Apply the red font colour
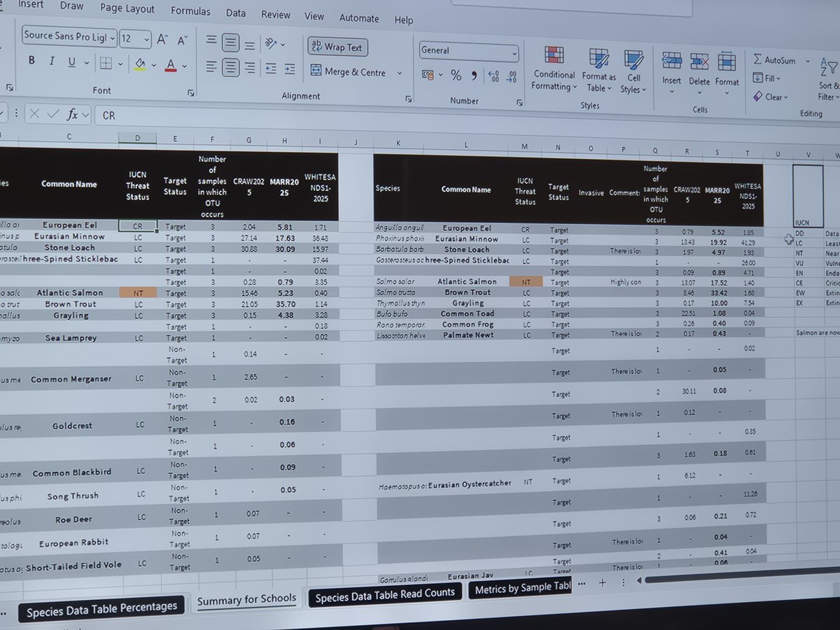Viewport: 840px width, 630px height. point(170,65)
